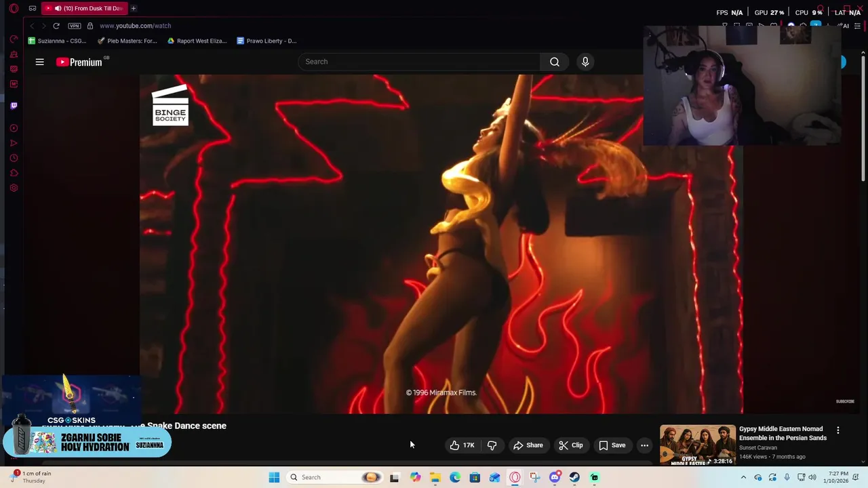Show hidden system tray icons chevron
868x488 pixels.
[743, 477]
